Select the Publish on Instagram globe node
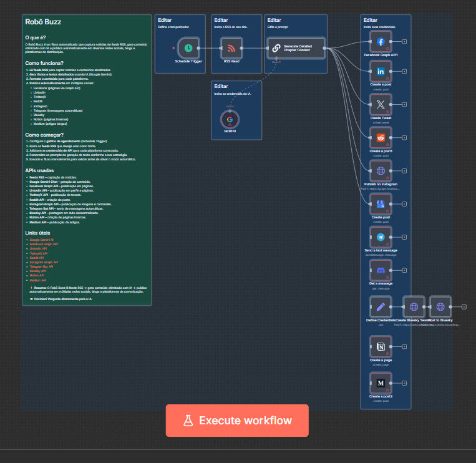 pyautogui.click(x=381, y=170)
